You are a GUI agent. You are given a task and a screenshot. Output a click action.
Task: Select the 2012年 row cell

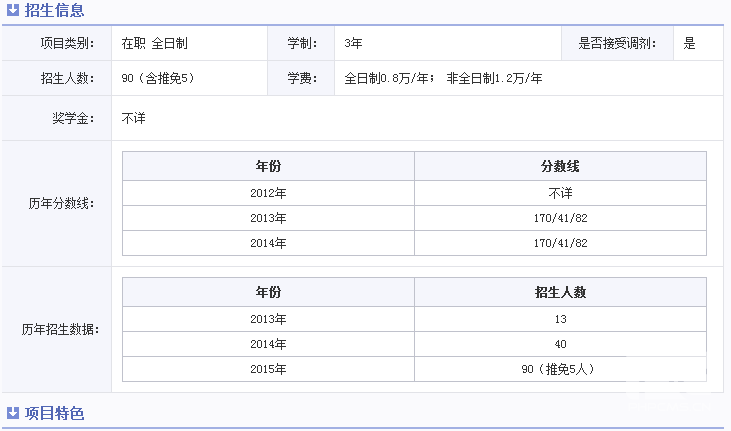coord(269,193)
